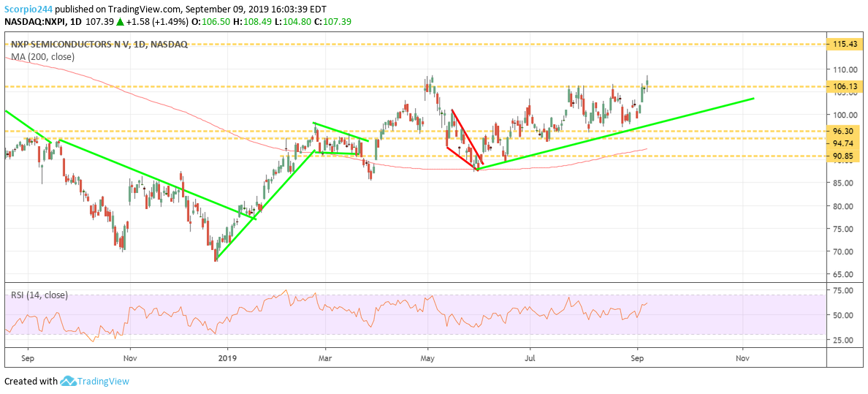868x394 pixels.
Task: Click the 65.00 tick on price axis
Action: 845,274
